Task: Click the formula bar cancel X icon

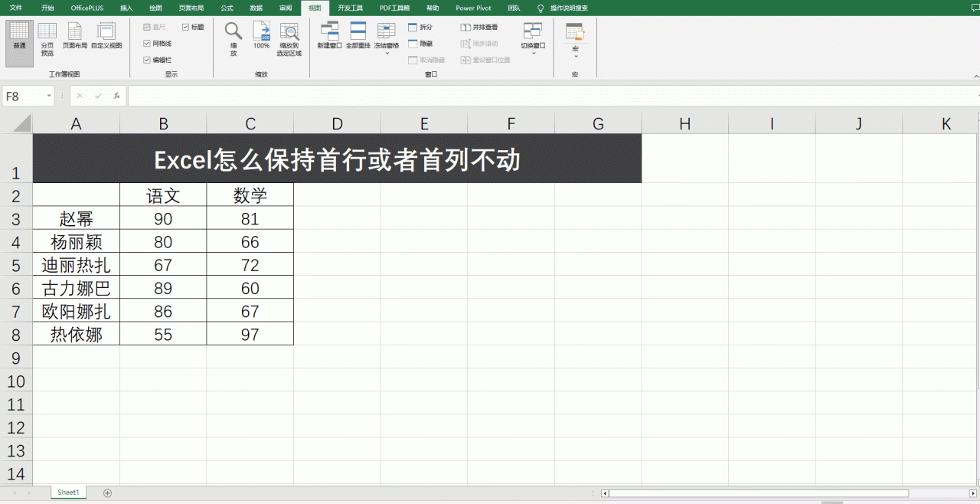Action: (80, 97)
